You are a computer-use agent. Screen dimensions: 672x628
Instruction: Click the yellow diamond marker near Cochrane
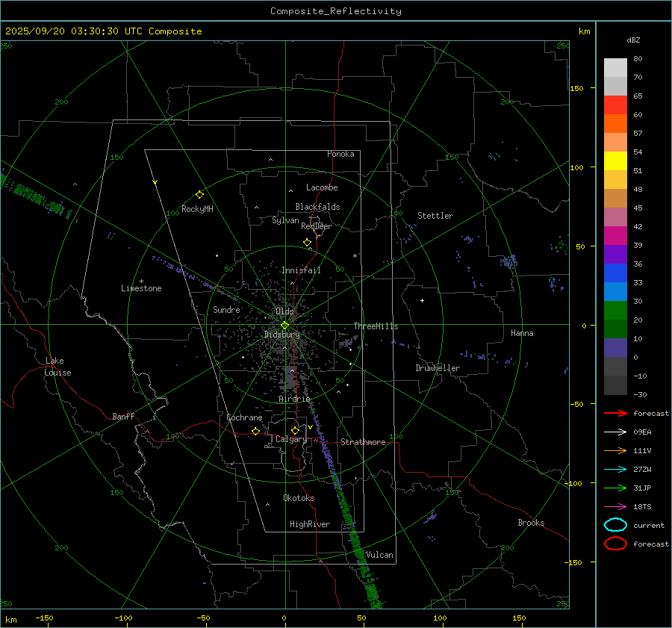pos(255,431)
